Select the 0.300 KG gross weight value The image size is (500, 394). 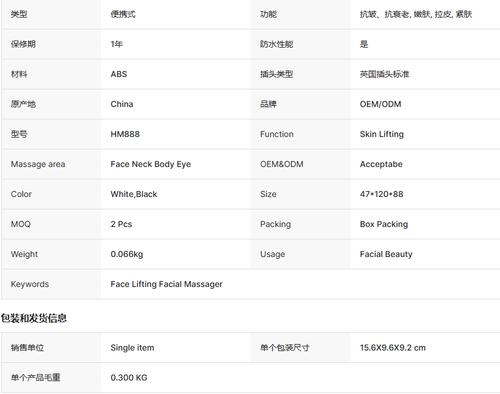tap(129, 378)
